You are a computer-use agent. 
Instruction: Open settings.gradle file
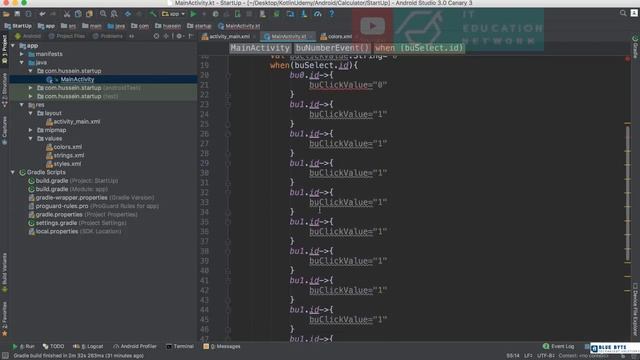[x=77, y=223]
